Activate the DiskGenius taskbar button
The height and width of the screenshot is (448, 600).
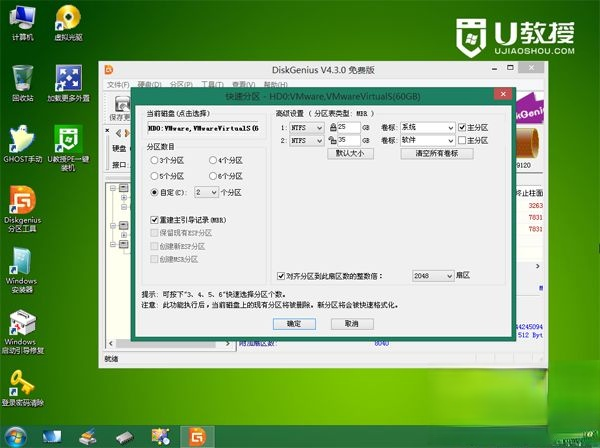pos(197,437)
